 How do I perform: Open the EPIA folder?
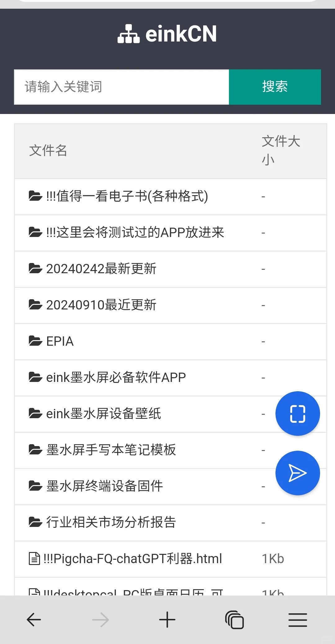(60, 341)
